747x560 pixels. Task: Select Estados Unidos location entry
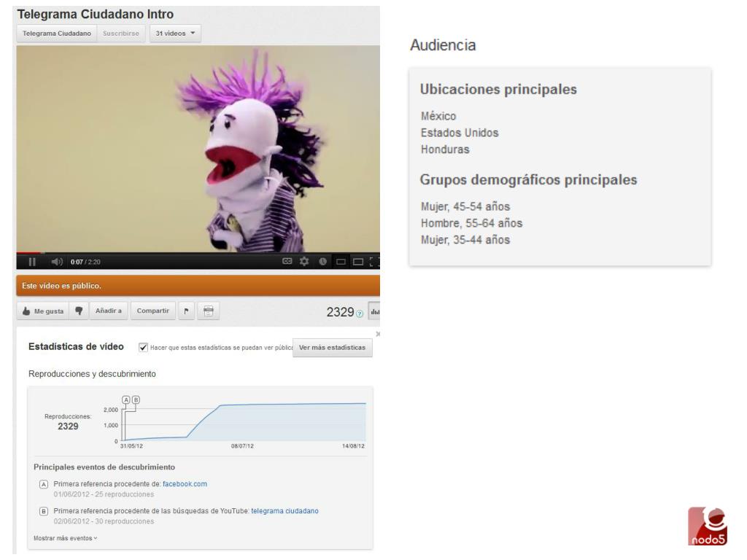[x=460, y=133]
